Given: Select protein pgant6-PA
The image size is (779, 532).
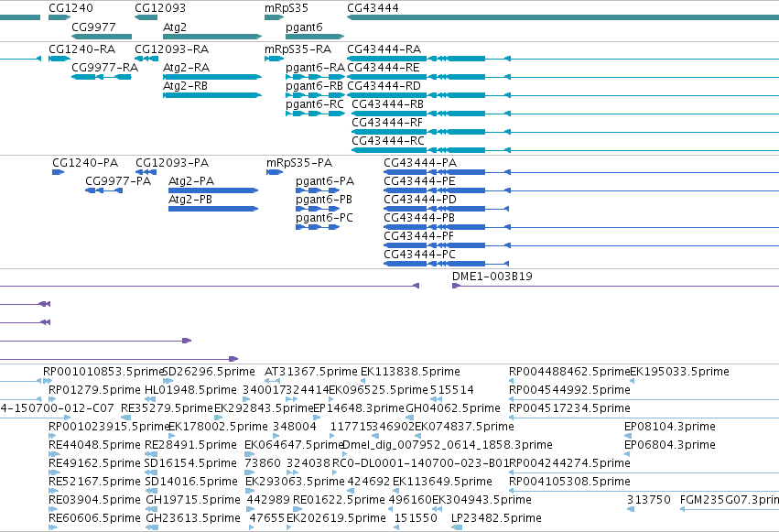Looking at the screenshot, I should 318,190.
